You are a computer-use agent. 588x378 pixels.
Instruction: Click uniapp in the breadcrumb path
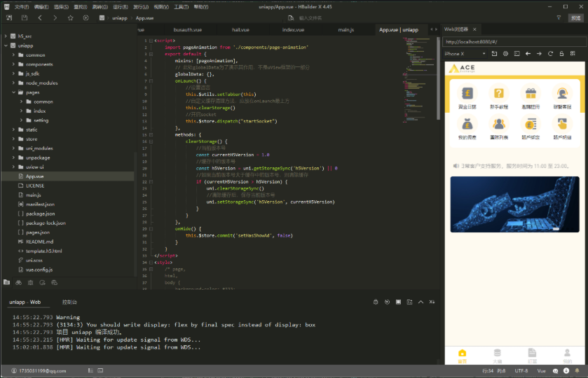point(120,18)
